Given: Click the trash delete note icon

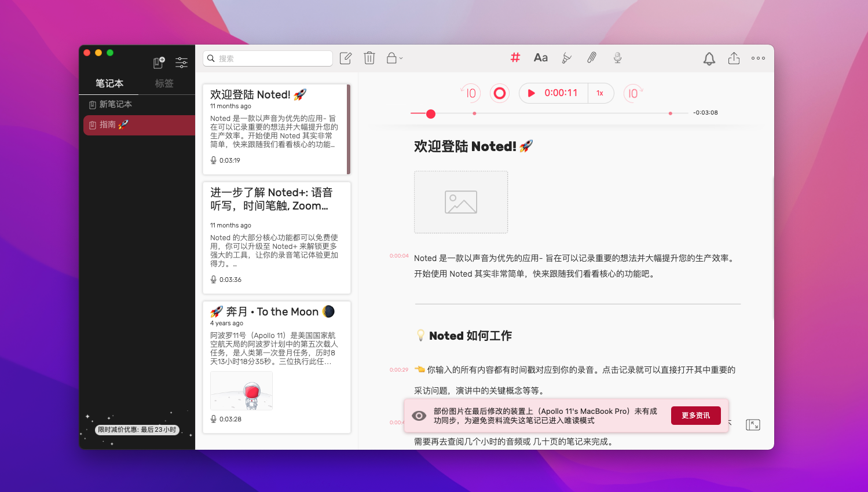Looking at the screenshot, I should tap(369, 58).
